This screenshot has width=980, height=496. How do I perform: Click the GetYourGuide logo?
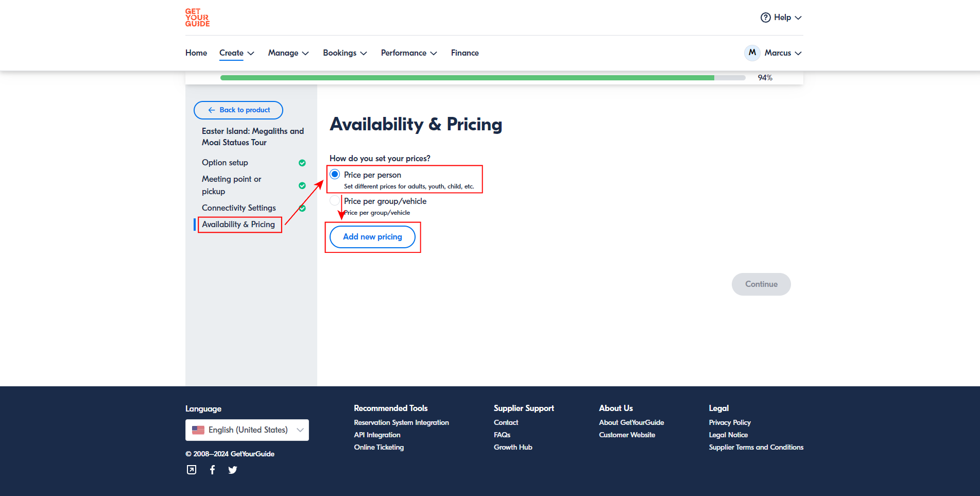[197, 18]
